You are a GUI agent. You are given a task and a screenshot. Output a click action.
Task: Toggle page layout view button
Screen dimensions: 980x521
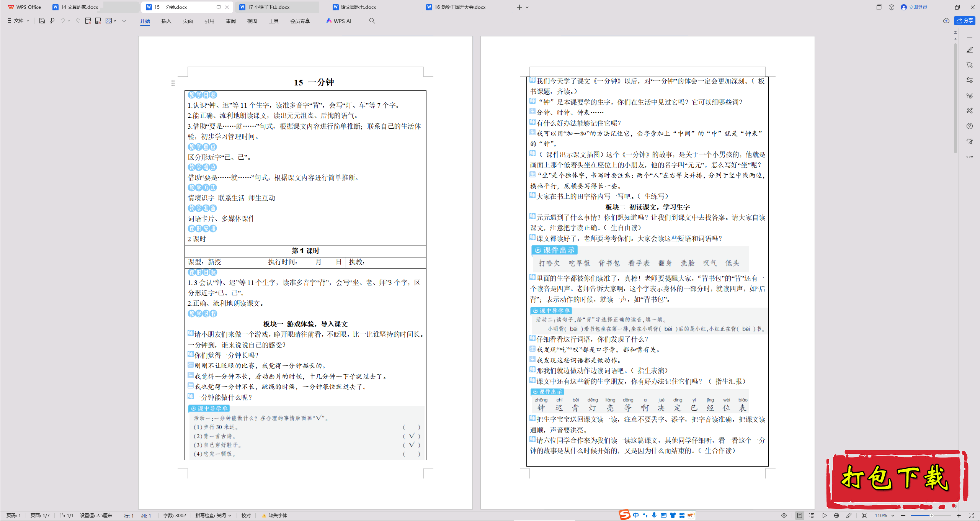click(799, 516)
